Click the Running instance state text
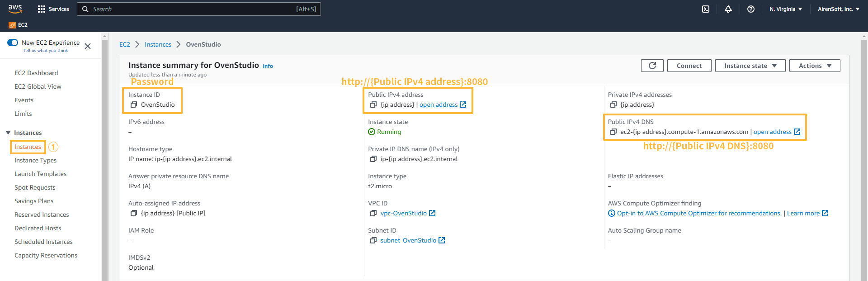The width and height of the screenshot is (868, 281). tap(389, 132)
